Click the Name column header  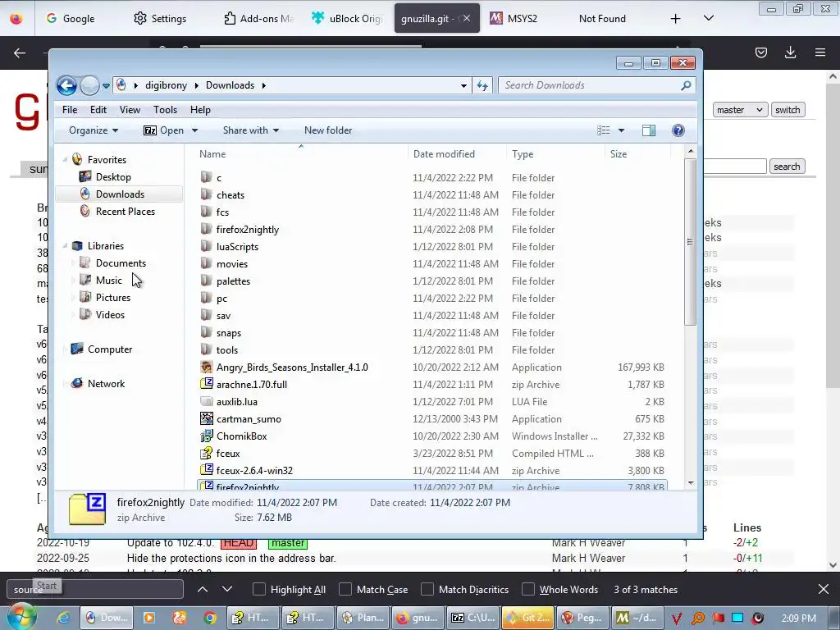(300, 153)
